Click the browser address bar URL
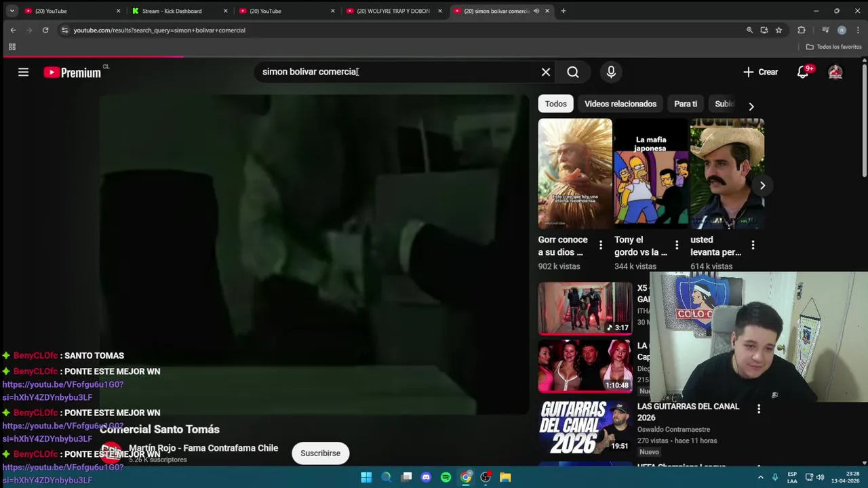The image size is (868, 488). pos(159,30)
